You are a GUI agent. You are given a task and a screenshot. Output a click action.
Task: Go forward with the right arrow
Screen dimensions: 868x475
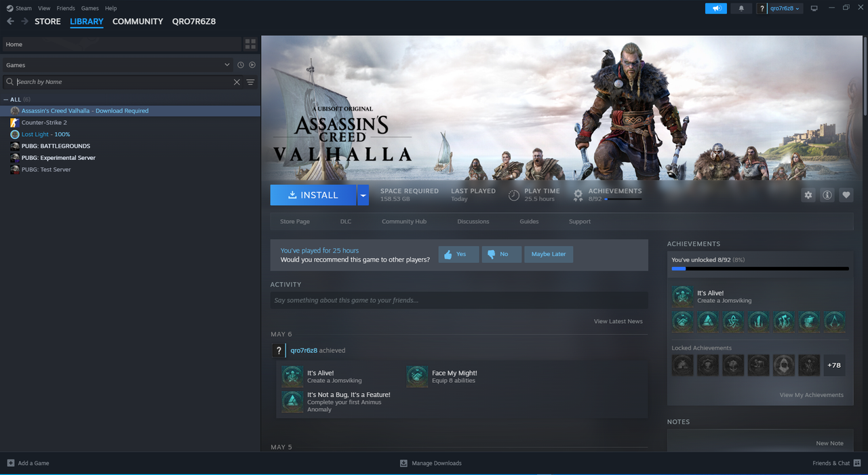25,22
